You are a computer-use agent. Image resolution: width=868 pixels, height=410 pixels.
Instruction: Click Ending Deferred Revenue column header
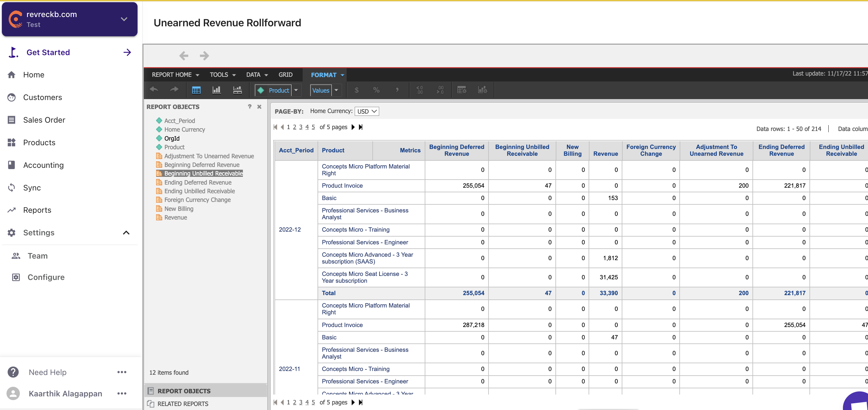point(781,150)
